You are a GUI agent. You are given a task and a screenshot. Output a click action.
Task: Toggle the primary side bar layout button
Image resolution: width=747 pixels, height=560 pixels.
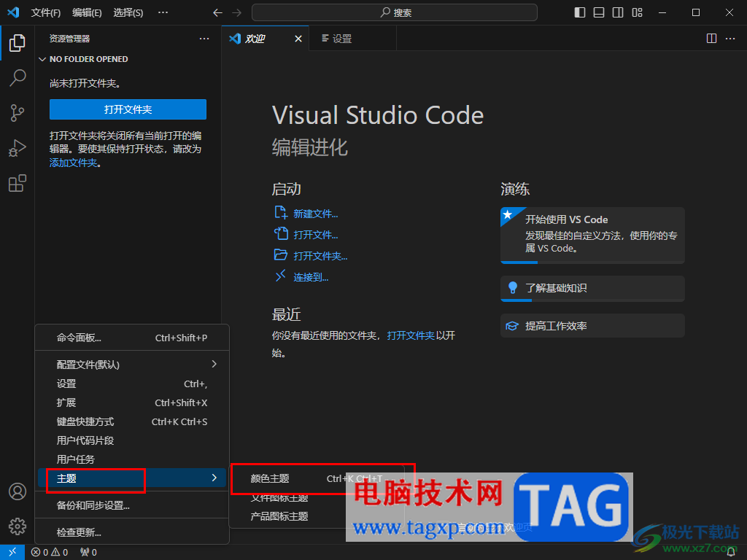pos(580,12)
